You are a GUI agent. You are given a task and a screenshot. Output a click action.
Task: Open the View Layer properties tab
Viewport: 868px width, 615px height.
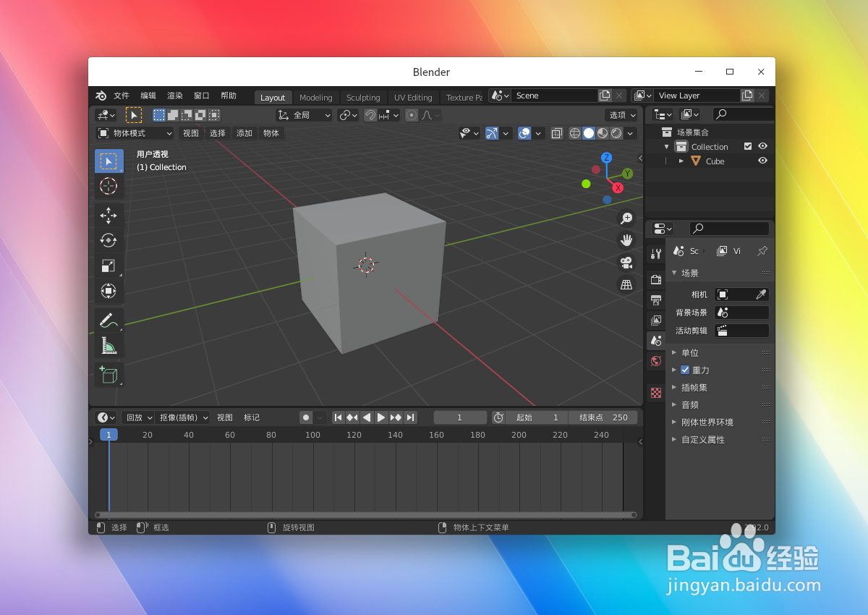[x=656, y=320]
